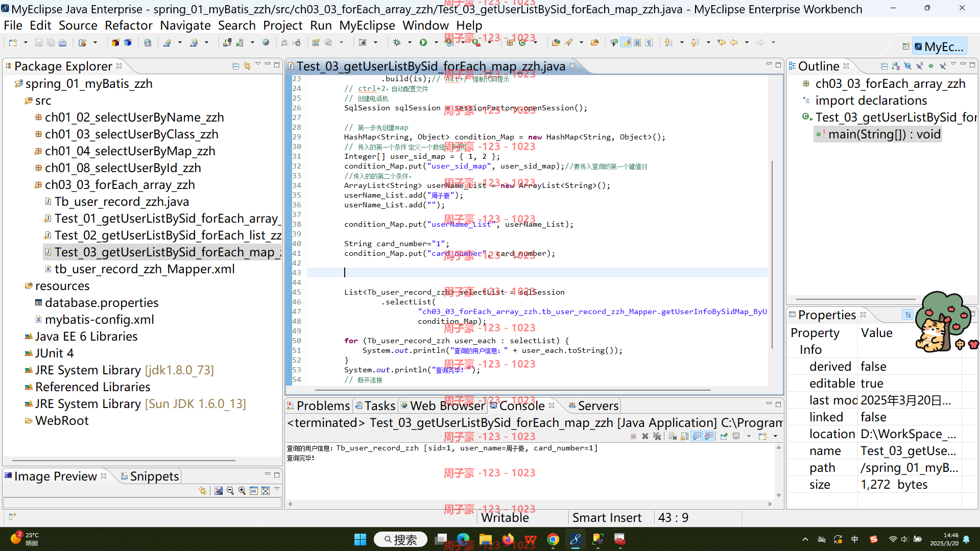This screenshot has height=551, width=980.
Task: Open the Refactor menu
Action: pos(129,25)
